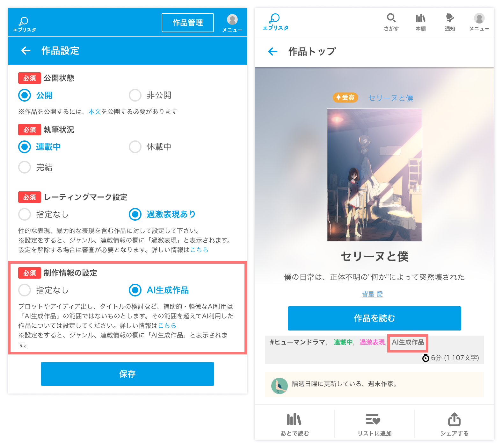Open the メニュー avatar in settings header
Viewport: 502px width, 448px height.
click(232, 23)
